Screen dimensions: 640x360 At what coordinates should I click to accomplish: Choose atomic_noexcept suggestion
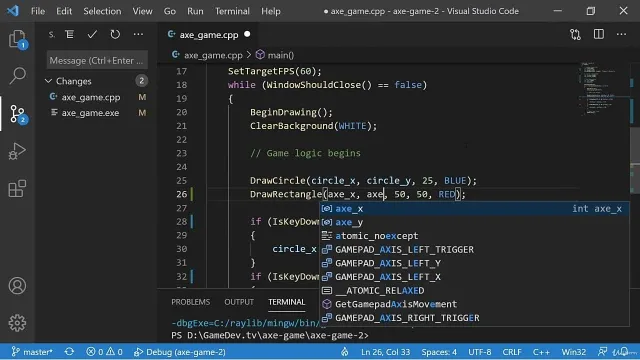(x=473, y=236)
